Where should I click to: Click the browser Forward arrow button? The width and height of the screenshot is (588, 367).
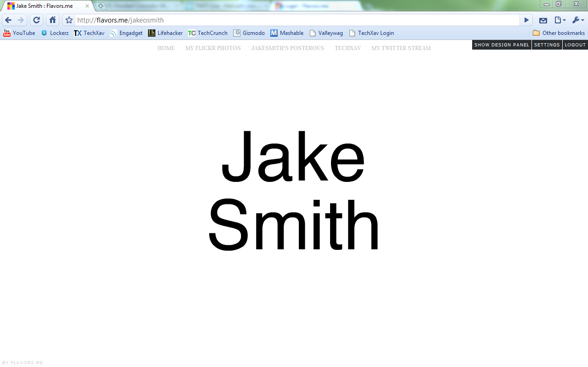pyautogui.click(x=21, y=20)
